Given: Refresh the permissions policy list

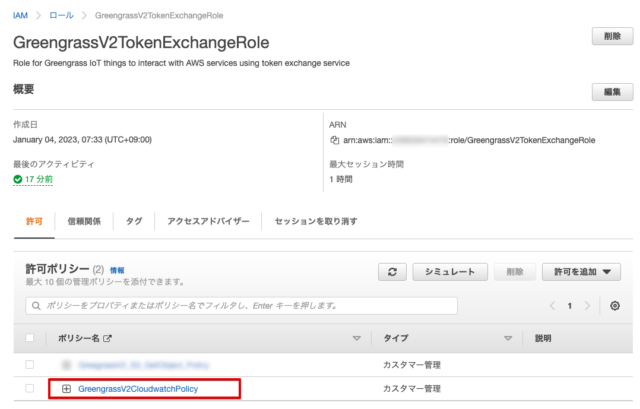Looking at the screenshot, I should click(x=392, y=272).
